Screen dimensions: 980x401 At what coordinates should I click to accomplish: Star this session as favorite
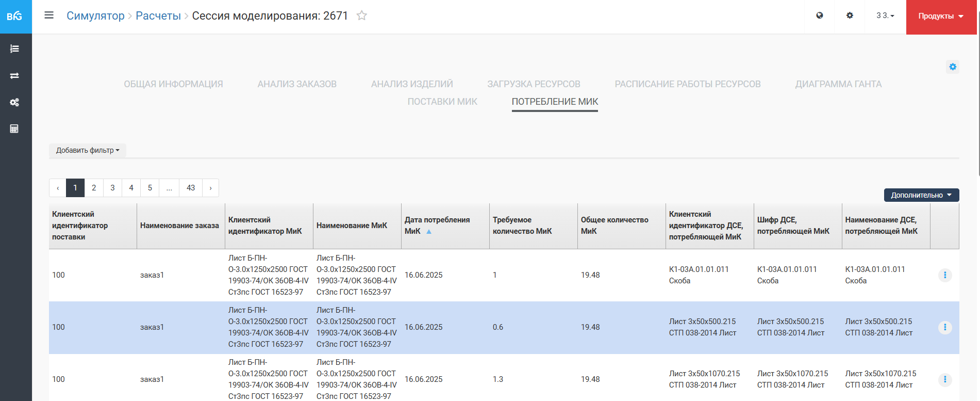click(x=362, y=15)
